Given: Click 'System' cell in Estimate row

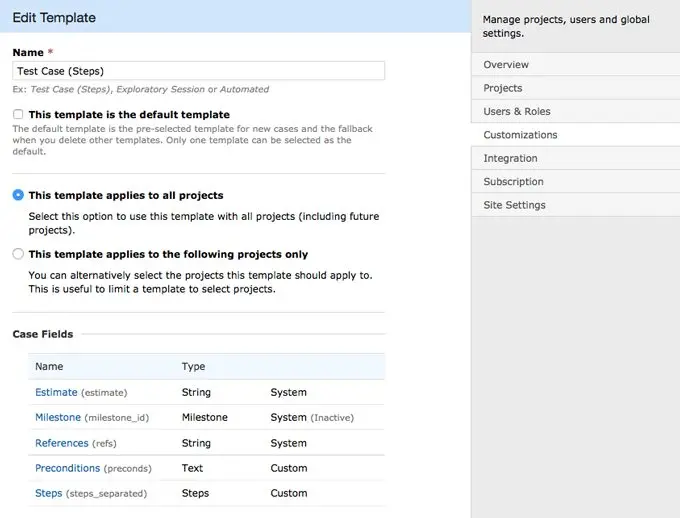Looking at the screenshot, I should coord(288,392).
